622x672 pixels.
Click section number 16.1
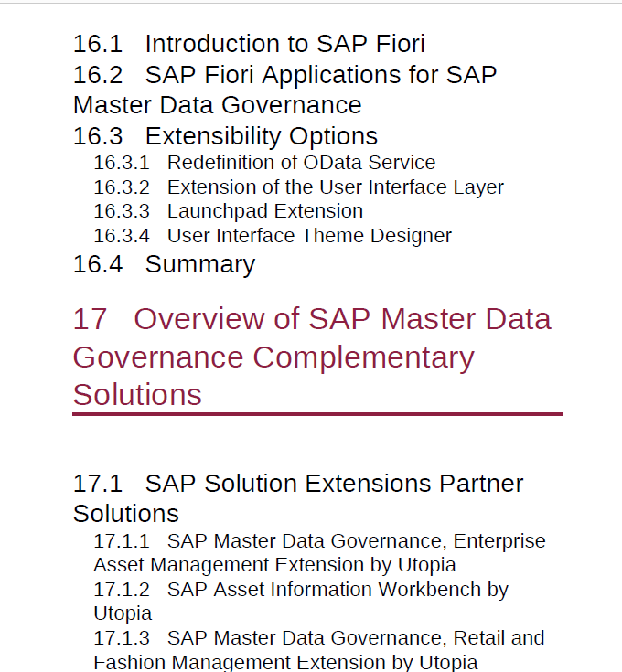point(98,44)
